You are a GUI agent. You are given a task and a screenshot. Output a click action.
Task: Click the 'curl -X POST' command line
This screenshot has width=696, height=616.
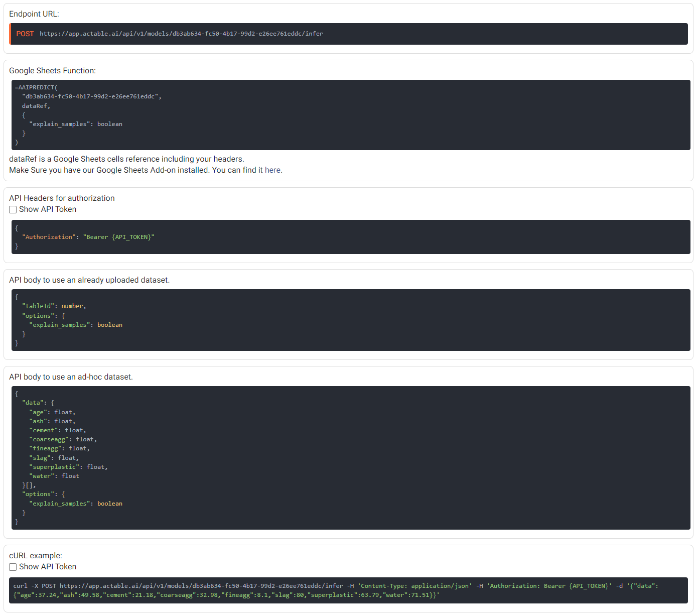(348, 590)
